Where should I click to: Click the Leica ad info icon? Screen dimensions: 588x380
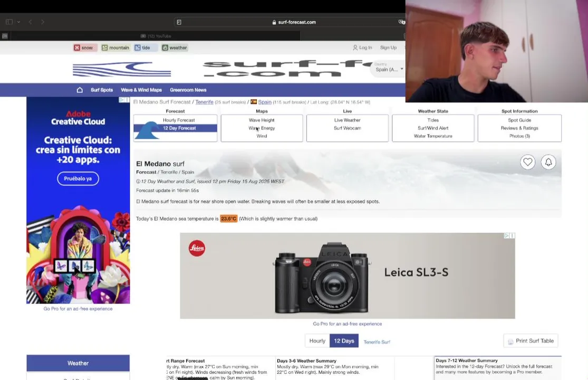pos(512,235)
